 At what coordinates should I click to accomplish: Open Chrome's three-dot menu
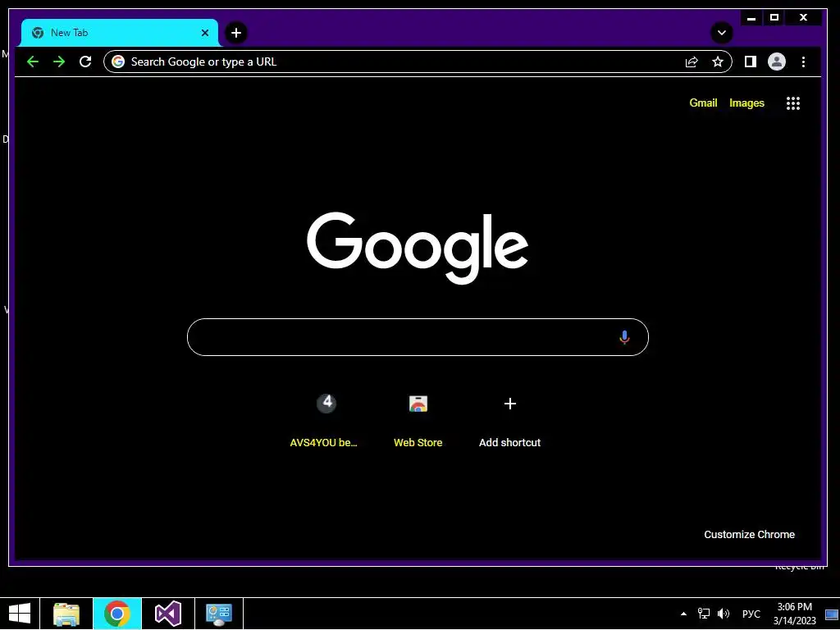tap(803, 62)
